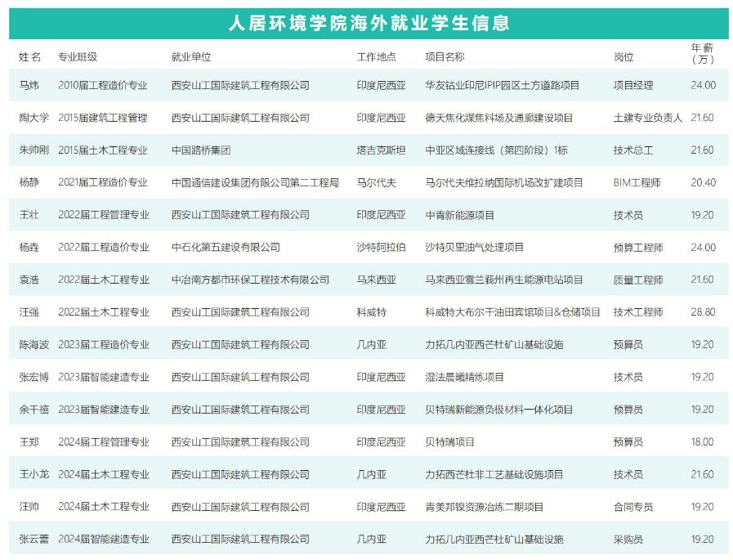Select the 马尔代夫 location cell

tap(376, 182)
